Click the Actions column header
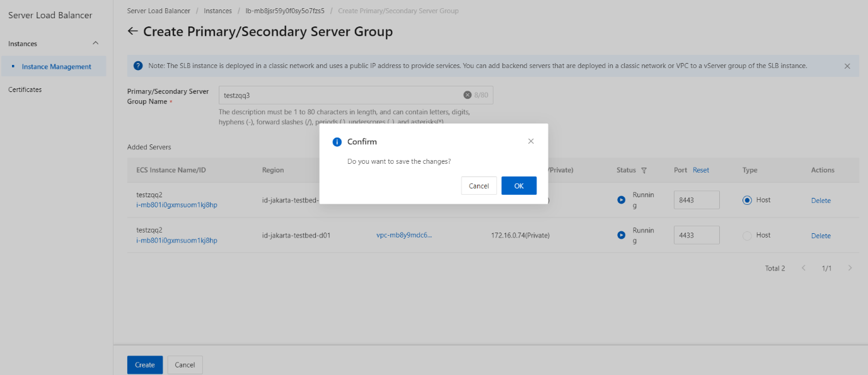Viewport: 868px width, 375px height. tap(823, 170)
